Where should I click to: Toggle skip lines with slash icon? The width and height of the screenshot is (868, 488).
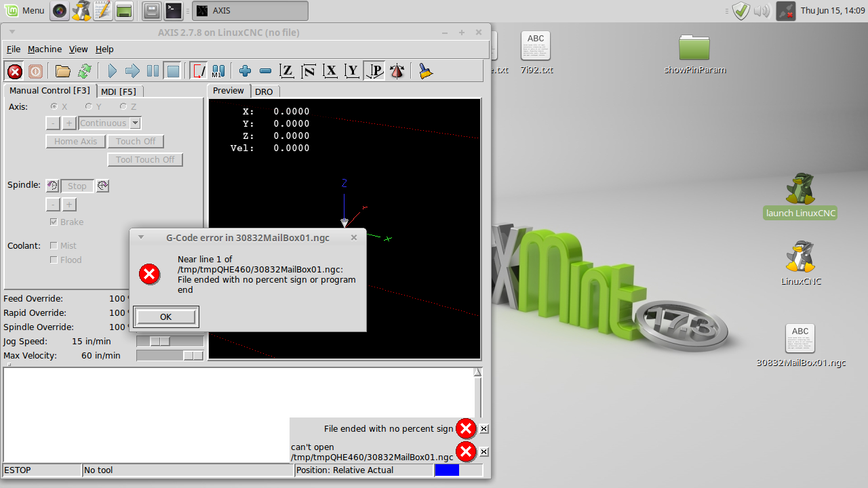(x=199, y=71)
